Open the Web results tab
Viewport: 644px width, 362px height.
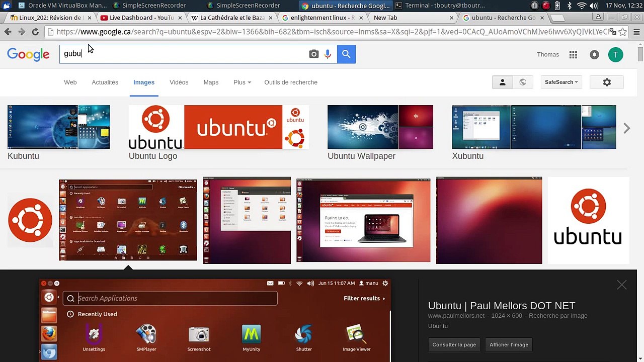point(70,82)
